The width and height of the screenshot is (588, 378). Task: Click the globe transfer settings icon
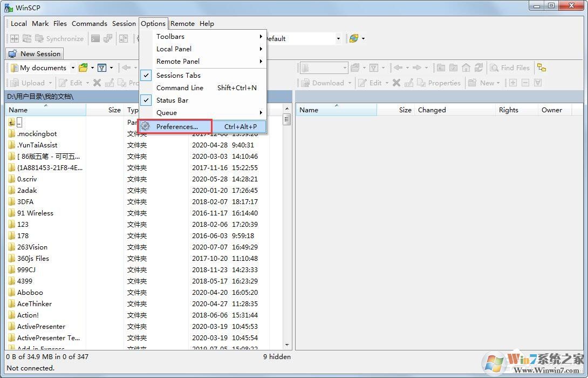pos(354,38)
